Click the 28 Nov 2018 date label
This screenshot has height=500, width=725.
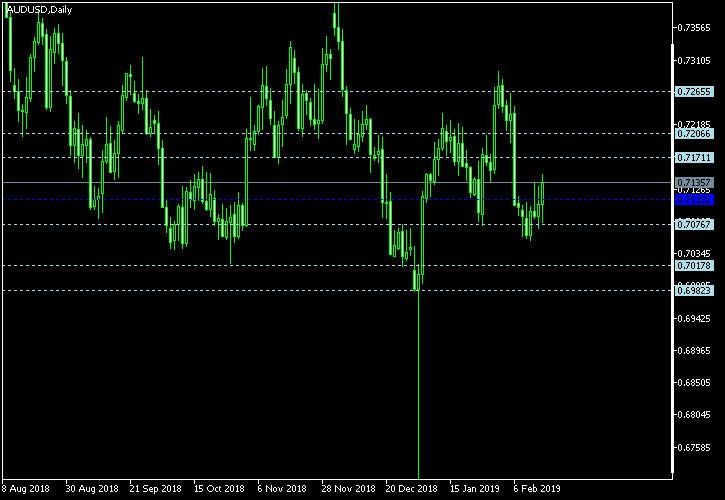point(349,488)
